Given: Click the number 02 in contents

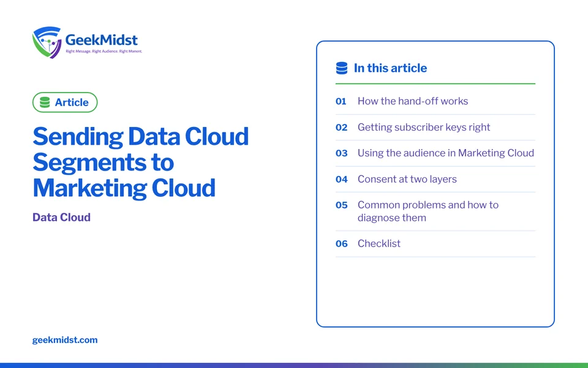Looking at the screenshot, I should click(341, 128).
